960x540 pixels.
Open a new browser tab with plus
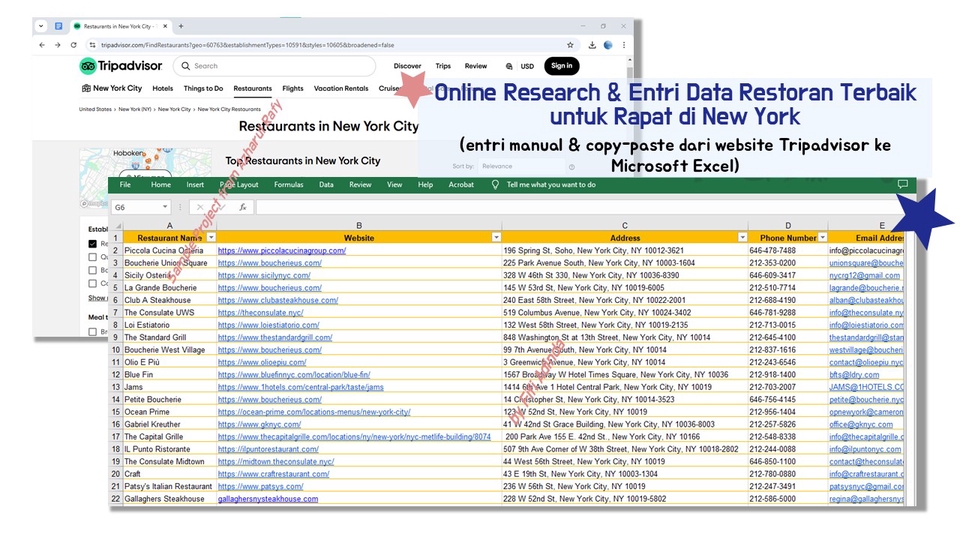(x=181, y=26)
